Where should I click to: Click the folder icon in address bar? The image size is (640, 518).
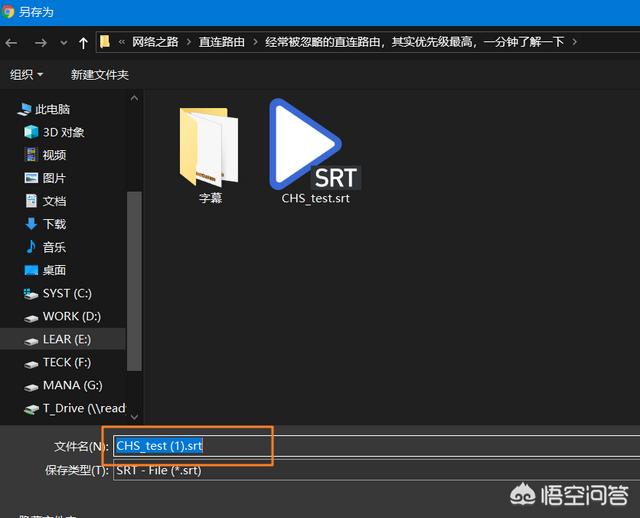(105, 42)
